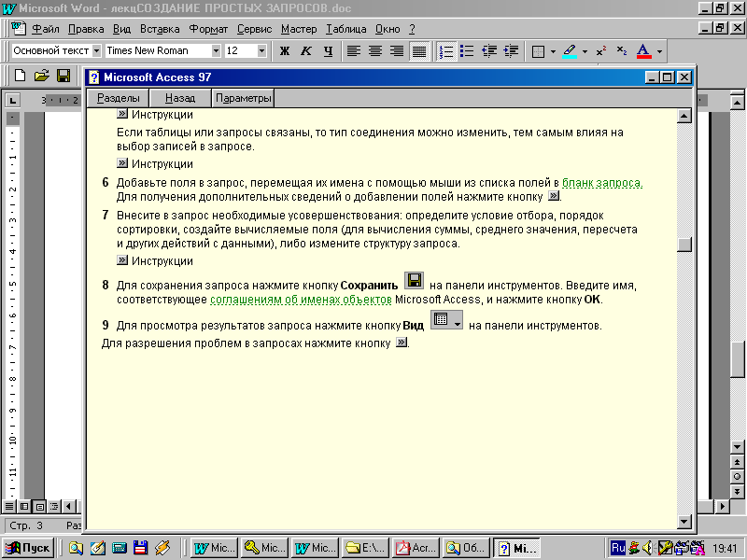
Task: Apply outside borders in Word toolbar
Action: click(x=539, y=51)
